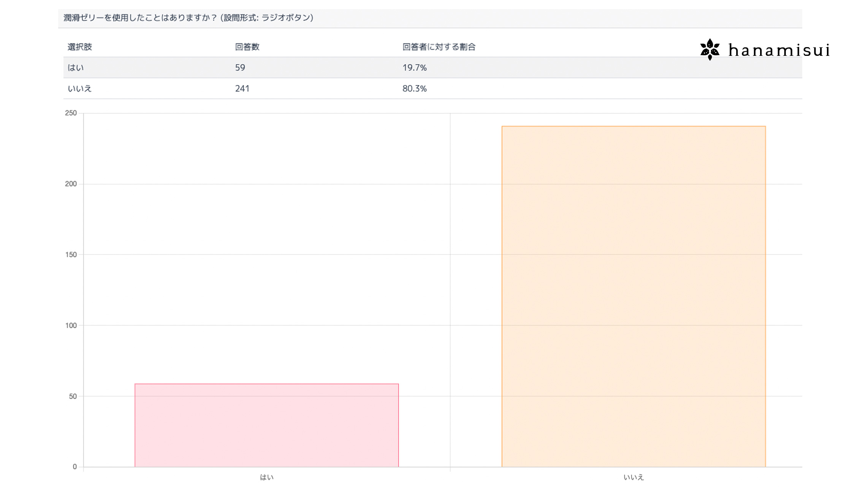The width and height of the screenshot is (868, 493).
Task: Click the 19.7% percentage cell
Action: tap(415, 68)
